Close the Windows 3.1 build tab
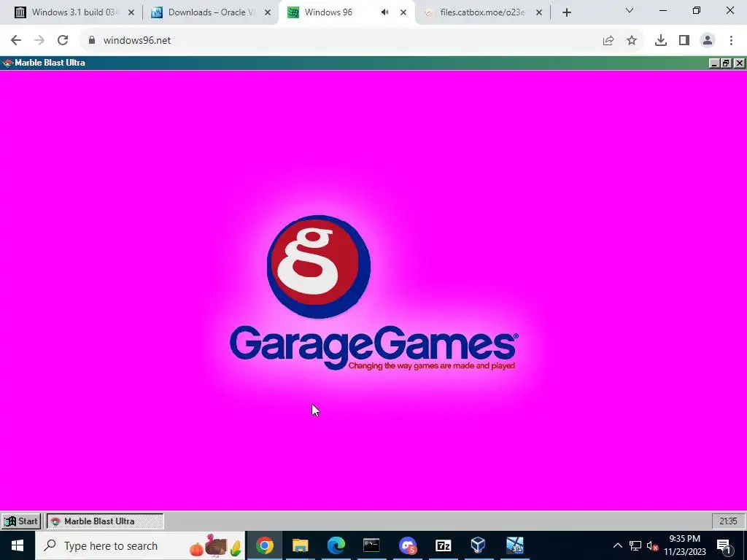The width and height of the screenshot is (747, 560). click(131, 13)
